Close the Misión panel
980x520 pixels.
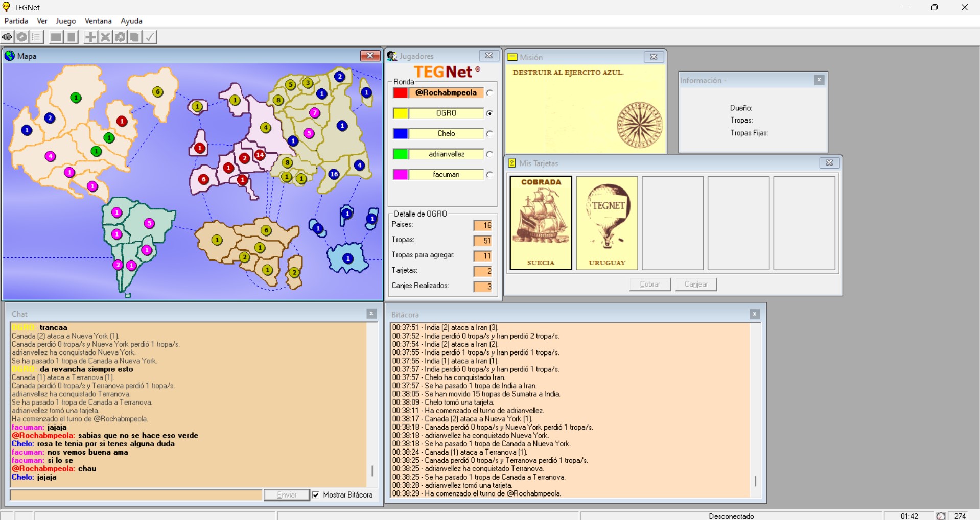[x=654, y=57]
